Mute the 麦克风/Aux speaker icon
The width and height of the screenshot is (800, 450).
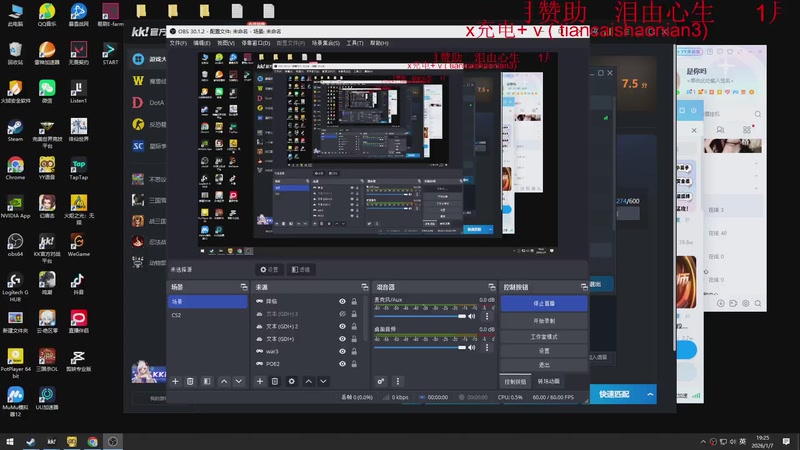point(472,316)
